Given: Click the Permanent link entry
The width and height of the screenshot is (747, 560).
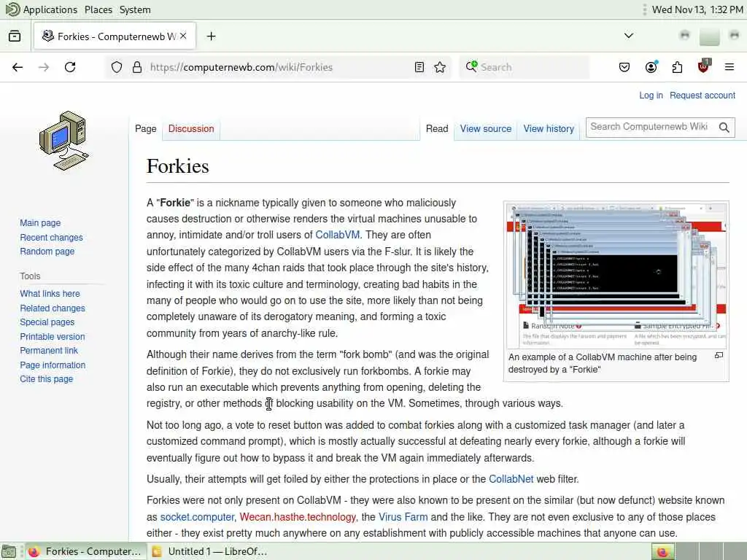Looking at the screenshot, I should (49, 350).
